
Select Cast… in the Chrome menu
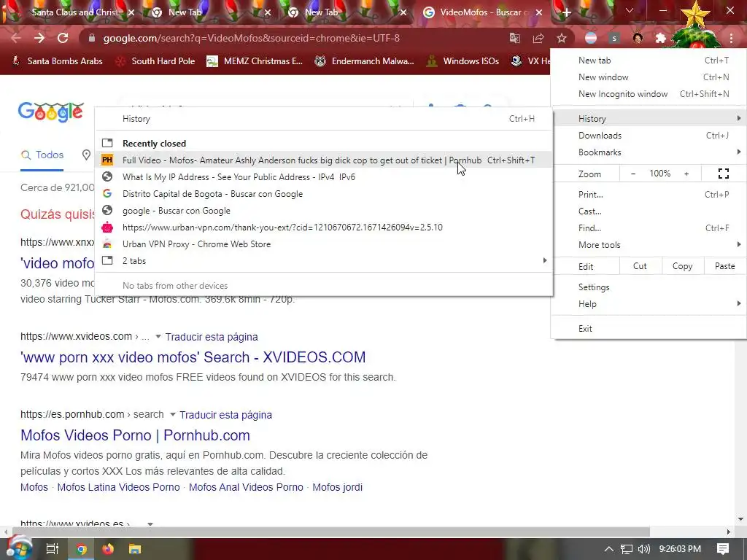(649, 211)
